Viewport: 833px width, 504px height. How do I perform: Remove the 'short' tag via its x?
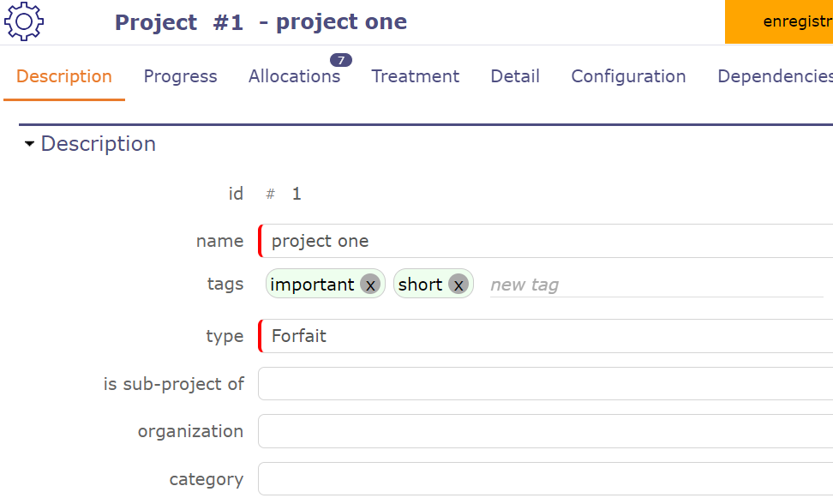(x=458, y=285)
